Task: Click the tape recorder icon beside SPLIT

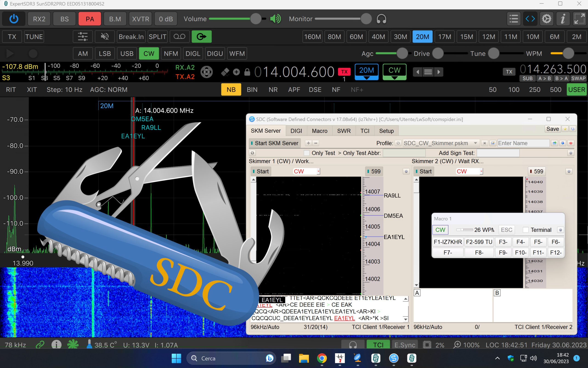Action: [180, 37]
